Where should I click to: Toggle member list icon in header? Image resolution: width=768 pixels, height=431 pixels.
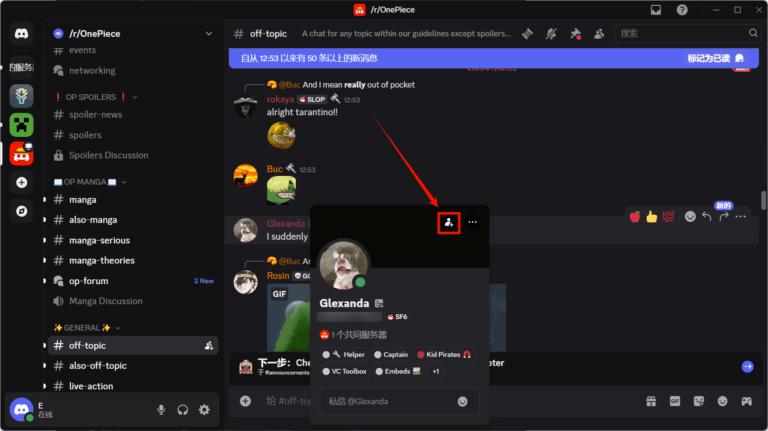click(x=599, y=34)
